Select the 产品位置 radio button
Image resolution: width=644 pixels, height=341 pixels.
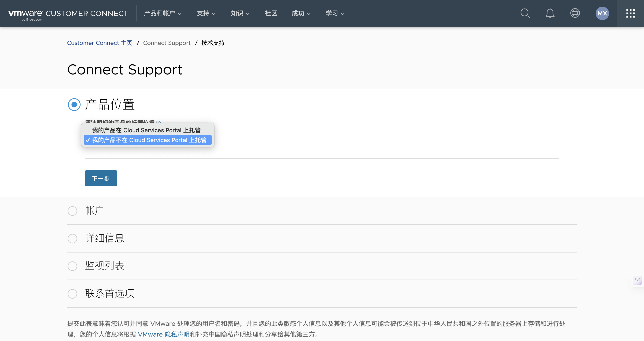74,104
